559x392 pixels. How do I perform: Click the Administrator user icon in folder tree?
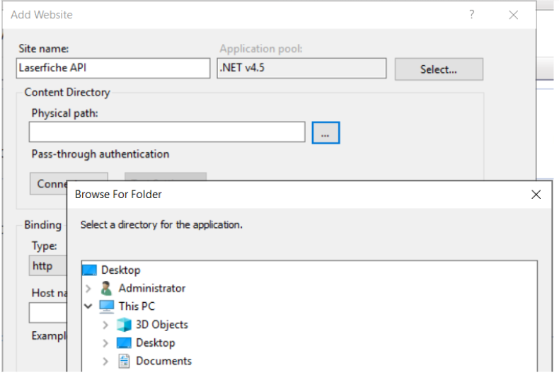[106, 288]
